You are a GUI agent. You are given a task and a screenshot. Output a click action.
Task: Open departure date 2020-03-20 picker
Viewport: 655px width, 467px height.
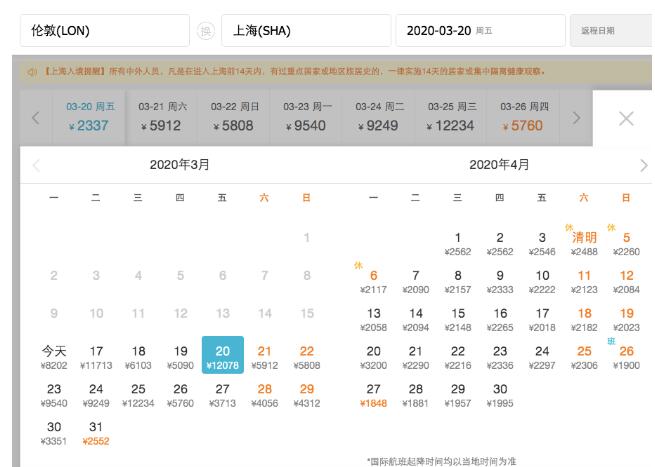pyautogui.click(x=480, y=31)
